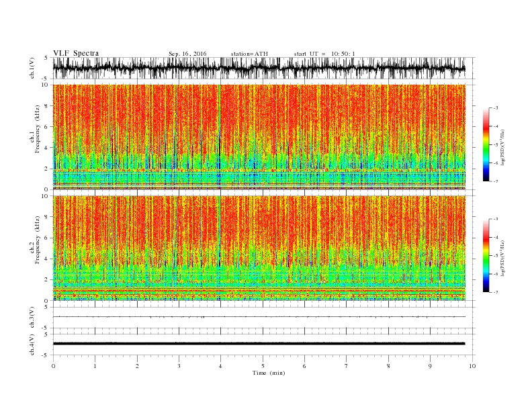Image resolution: width=532 pixels, height=411 pixels.
Task: Click the ch.1 colorbar "log(PSD)(V²/Hz)" label
Action: pyautogui.click(x=502, y=147)
